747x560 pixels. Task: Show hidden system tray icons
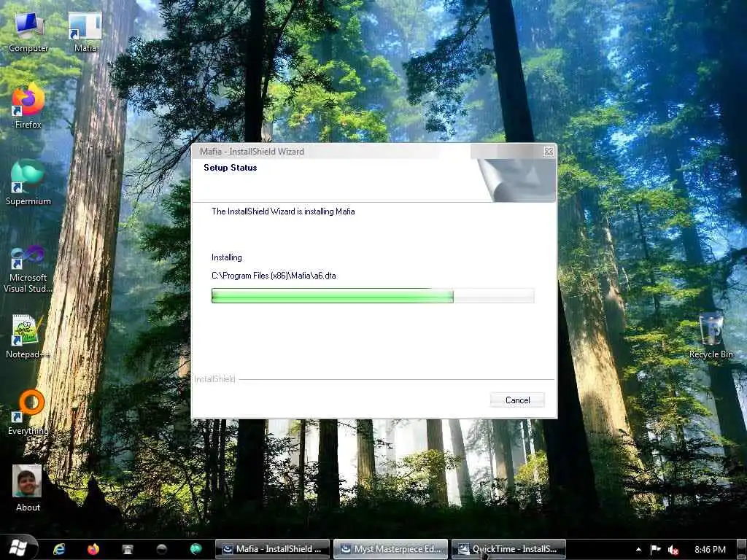638,550
